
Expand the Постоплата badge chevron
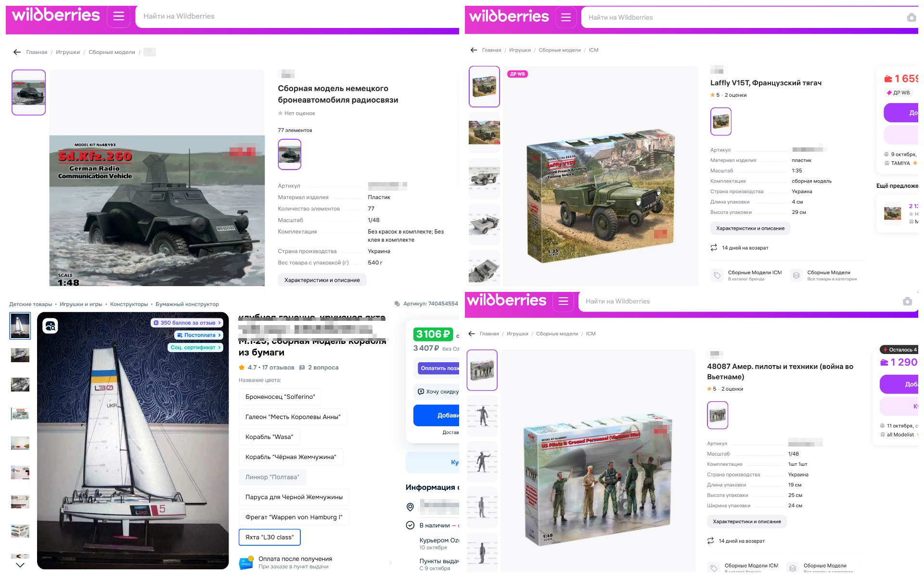point(220,335)
